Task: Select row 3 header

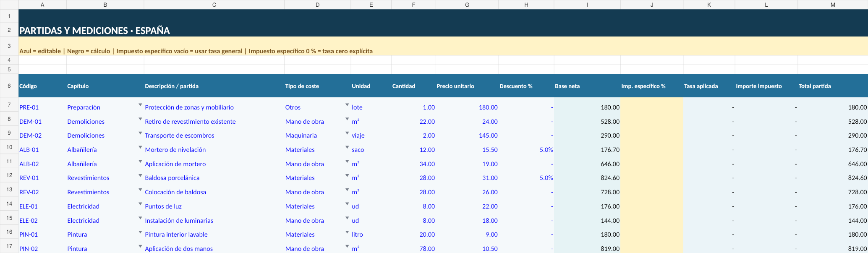Action: tap(9, 46)
